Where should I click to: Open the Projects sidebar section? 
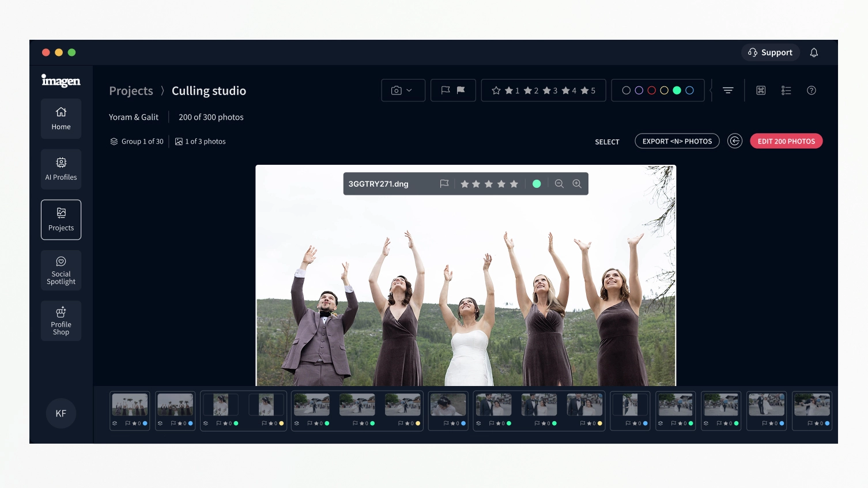(61, 220)
